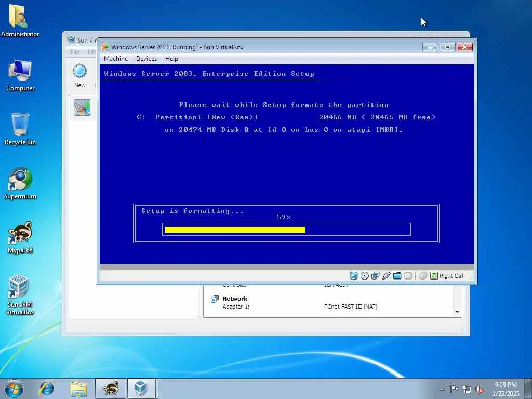Click the 59% progress text

point(284,217)
